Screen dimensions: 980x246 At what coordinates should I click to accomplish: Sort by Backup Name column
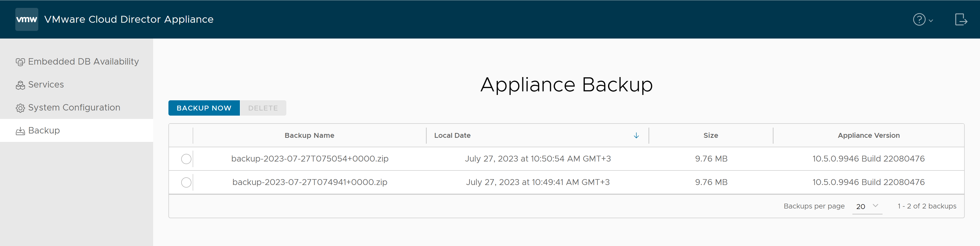pos(309,135)
